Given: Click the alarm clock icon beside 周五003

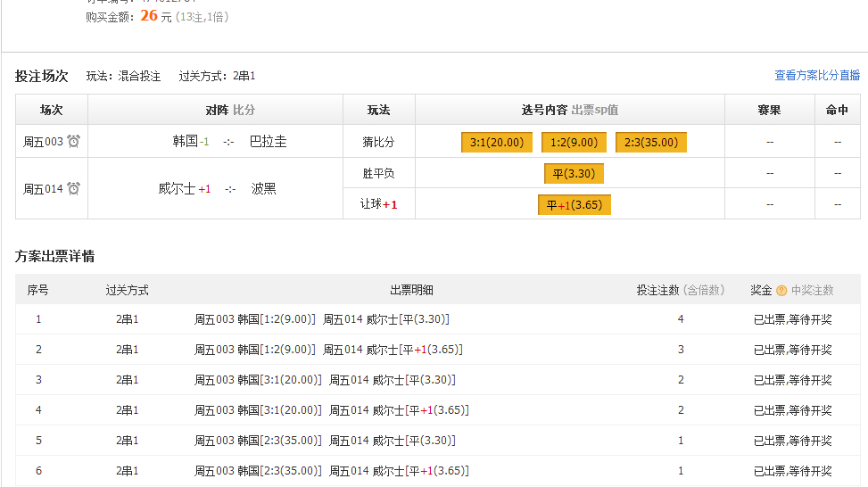Looking at the screenshot, I should coord(74,141).
